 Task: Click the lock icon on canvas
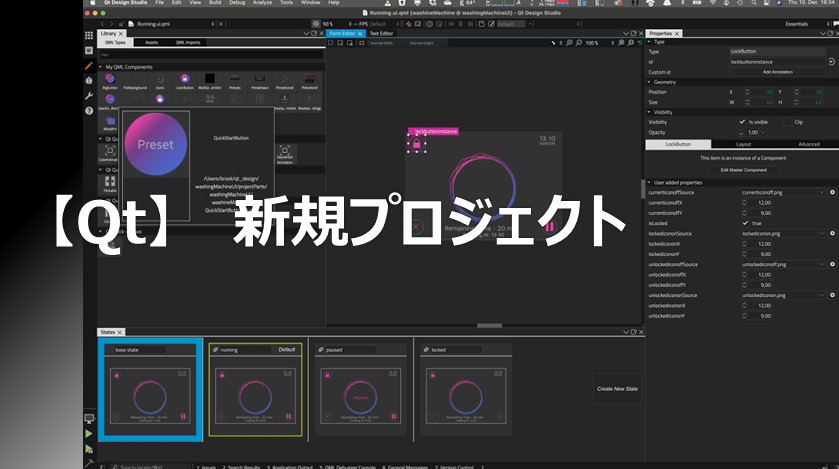coord(417,143)
